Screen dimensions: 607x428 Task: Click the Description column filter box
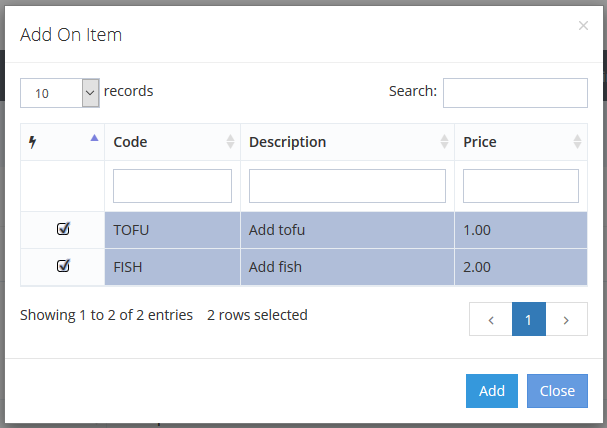(x=346, y=186)
